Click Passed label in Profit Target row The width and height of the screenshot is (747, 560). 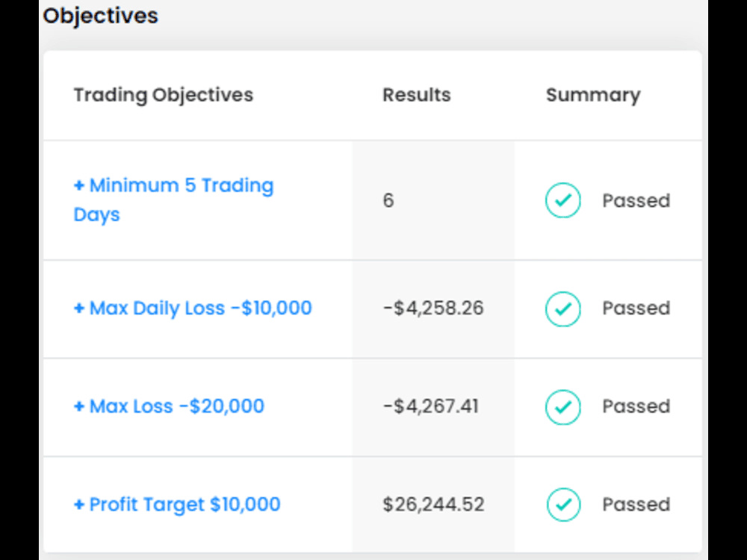click(x=636, y=504)
